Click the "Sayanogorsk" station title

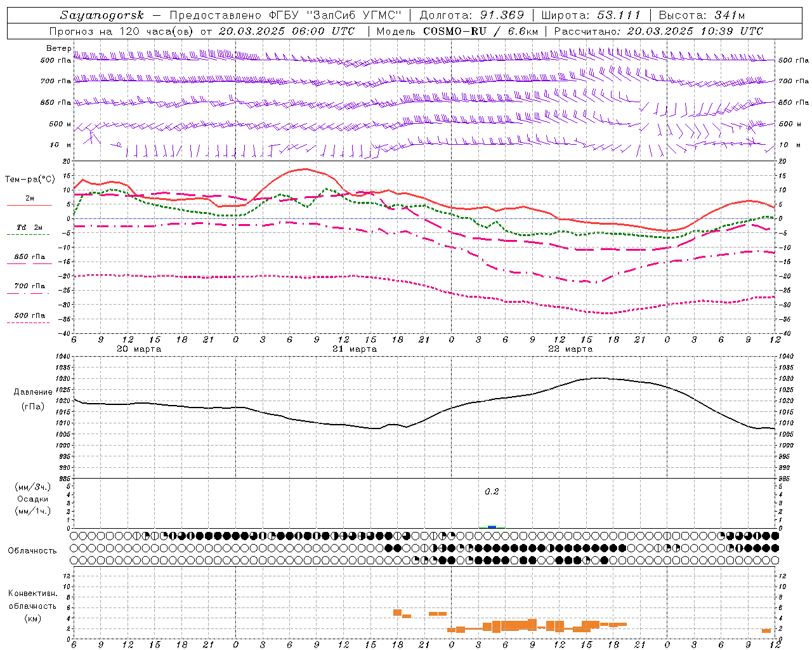101,16
